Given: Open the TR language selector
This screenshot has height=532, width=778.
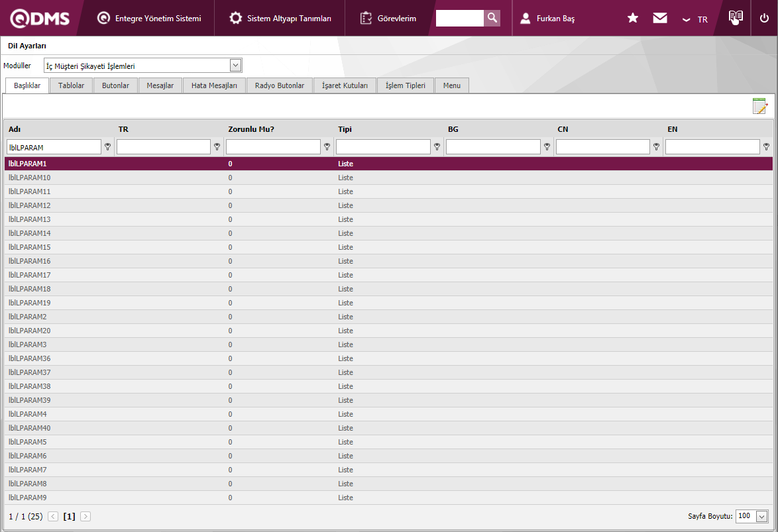Looking at the screenshot, I should click(x=695, y=19).
